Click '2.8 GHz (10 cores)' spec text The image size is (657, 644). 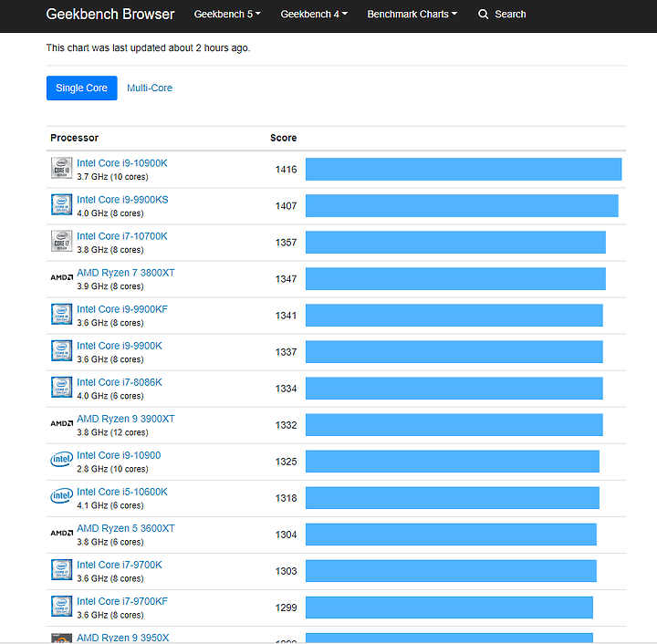(112, 469)
